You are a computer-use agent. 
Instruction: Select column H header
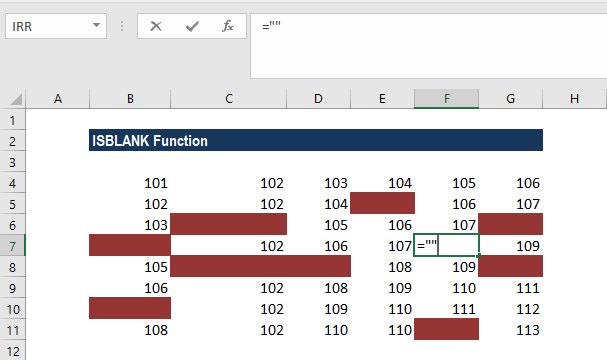point(574,99)
